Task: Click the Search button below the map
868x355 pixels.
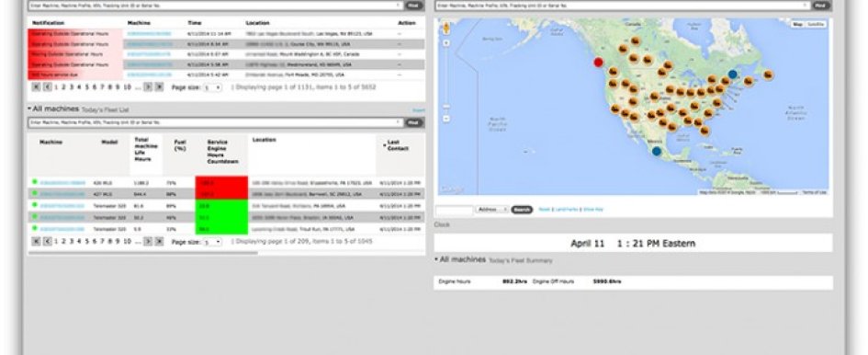Action: (522, 210)
